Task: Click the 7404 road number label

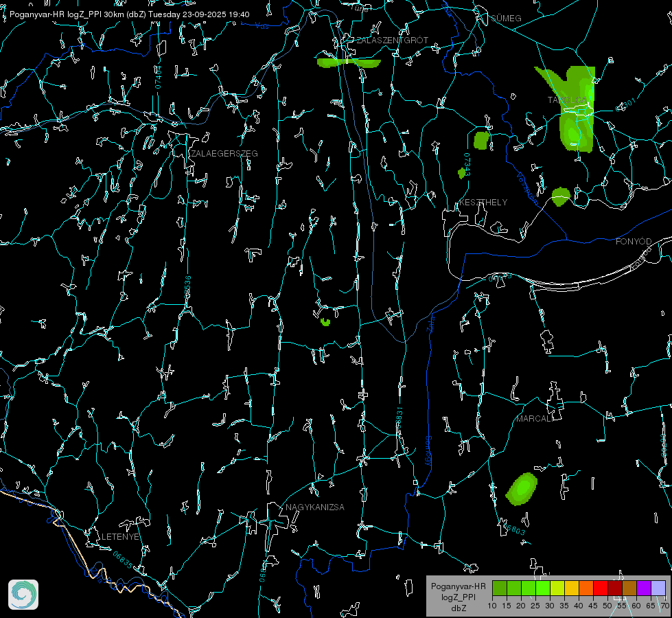Action: (159, 77)
